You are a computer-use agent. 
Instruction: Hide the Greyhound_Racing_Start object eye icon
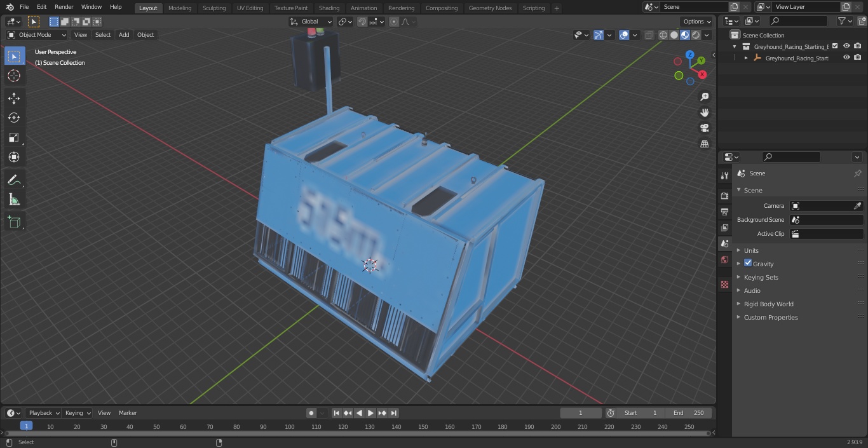pyautogui.click(x=846, y=57)
